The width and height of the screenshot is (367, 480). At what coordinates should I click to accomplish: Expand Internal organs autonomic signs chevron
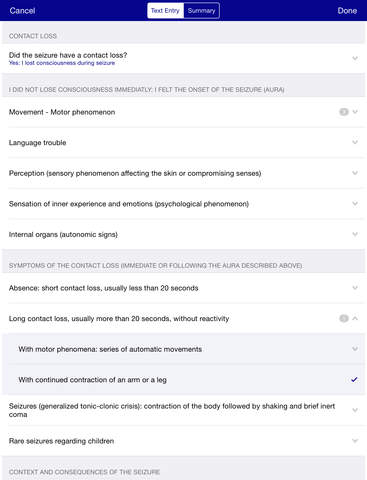click(x=355, y=234)
